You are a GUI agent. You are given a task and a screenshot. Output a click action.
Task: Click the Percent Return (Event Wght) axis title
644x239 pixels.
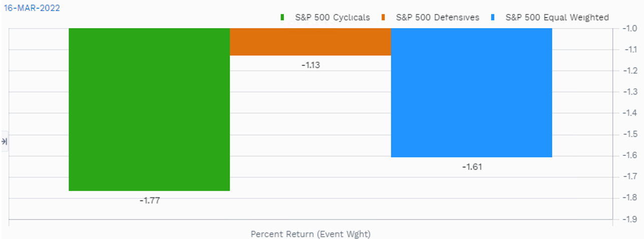point(310,233)
